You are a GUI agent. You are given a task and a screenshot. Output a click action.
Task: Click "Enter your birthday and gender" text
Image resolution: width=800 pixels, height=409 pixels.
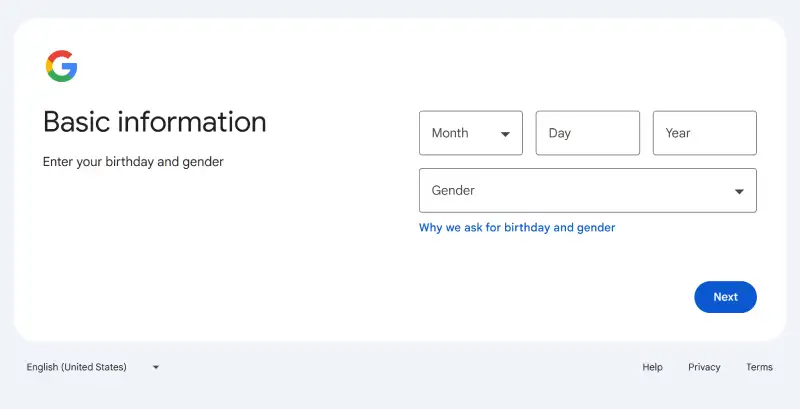[x=133, y=161]
